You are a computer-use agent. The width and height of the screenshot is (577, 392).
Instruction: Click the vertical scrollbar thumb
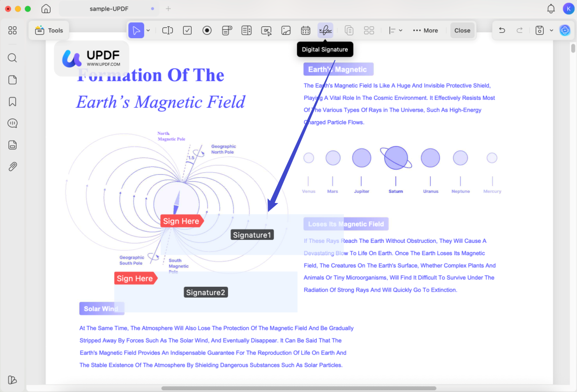pyautogui.click(x=573, y=48)
